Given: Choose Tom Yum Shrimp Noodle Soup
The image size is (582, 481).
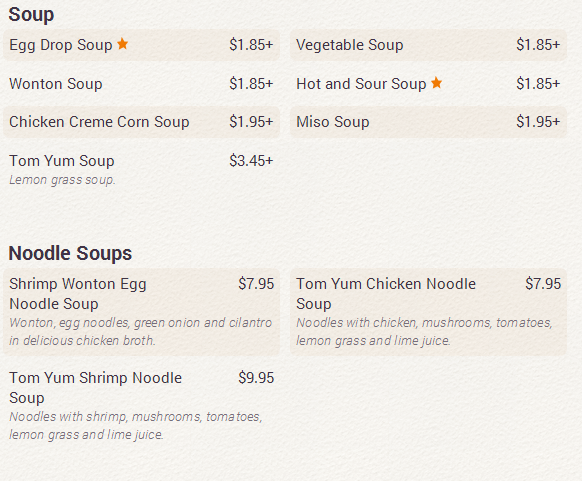Looking at the screenshot, I should 141,406.
